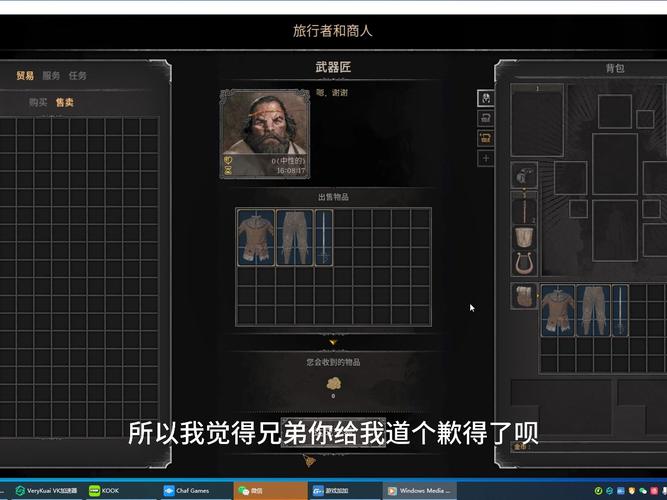Image resolution: width=667 pixels, height=500 pixels.
Task: Click the plus side tab button
Action: [x=486, y=158]
